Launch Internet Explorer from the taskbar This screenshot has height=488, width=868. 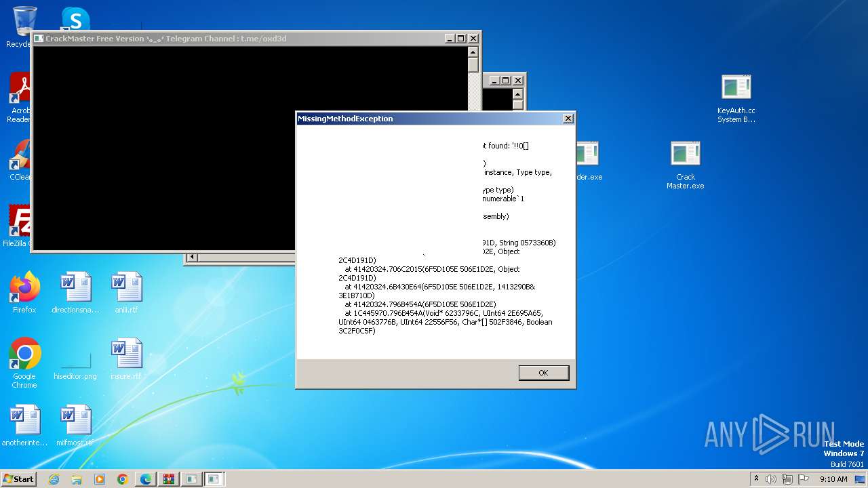pyautogui.click(x=54, y=479)
